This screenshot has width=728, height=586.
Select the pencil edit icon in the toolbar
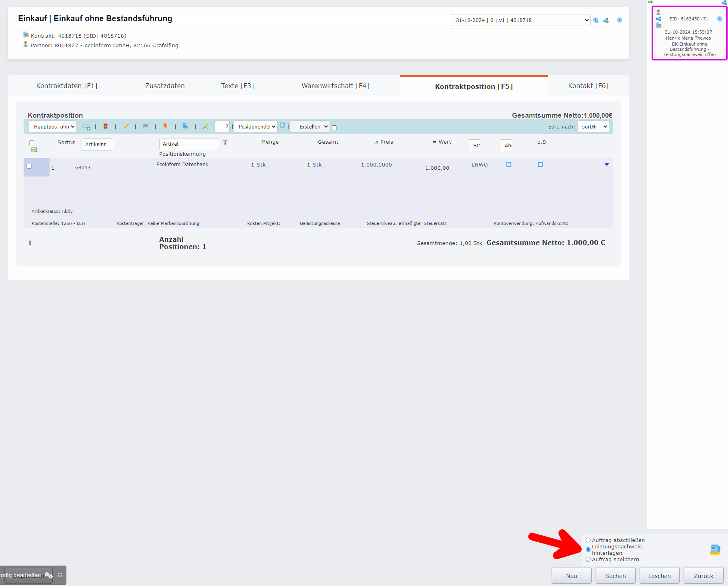[126, 126]
